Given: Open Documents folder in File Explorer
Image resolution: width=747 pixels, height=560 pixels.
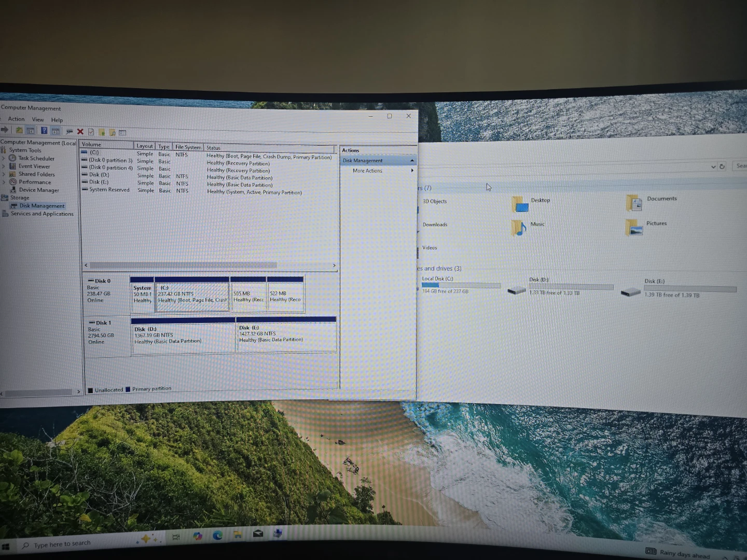Looking at the screenshot, I should click(x=652, y=202).
